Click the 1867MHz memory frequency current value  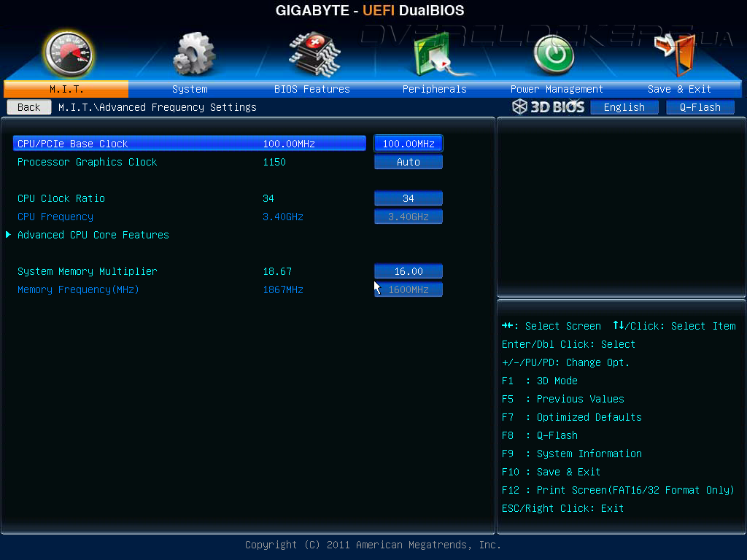(283, 289)
